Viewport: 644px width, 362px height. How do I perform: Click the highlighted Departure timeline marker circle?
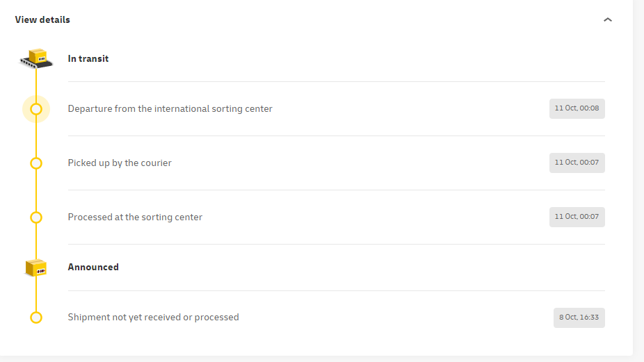[x=36, y=109]
